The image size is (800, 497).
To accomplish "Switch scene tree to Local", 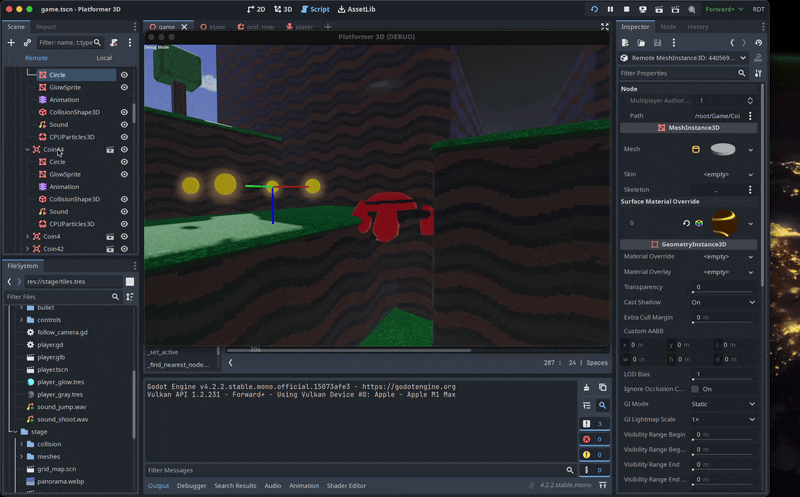I will [x=104, y=58].
